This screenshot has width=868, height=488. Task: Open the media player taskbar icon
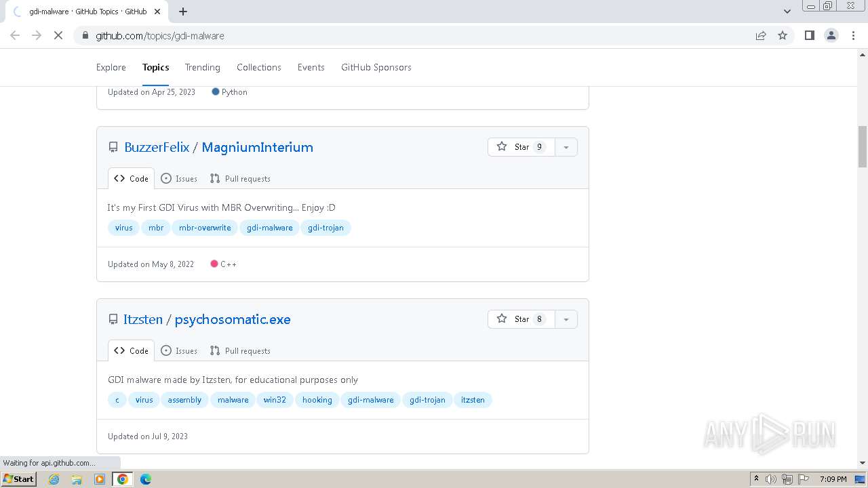100,479
